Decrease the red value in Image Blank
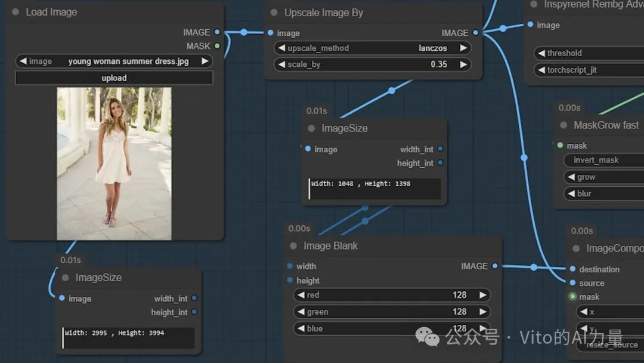 pos(301,295)
